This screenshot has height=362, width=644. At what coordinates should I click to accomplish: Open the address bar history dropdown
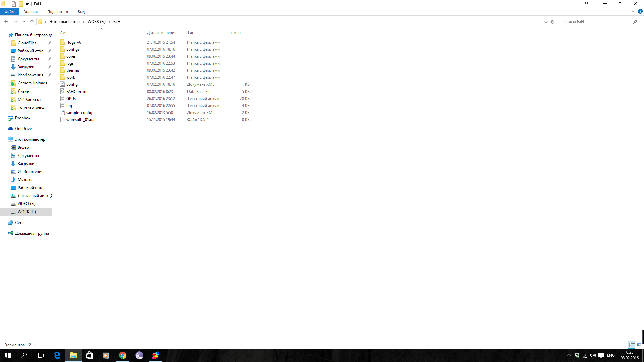546,22
